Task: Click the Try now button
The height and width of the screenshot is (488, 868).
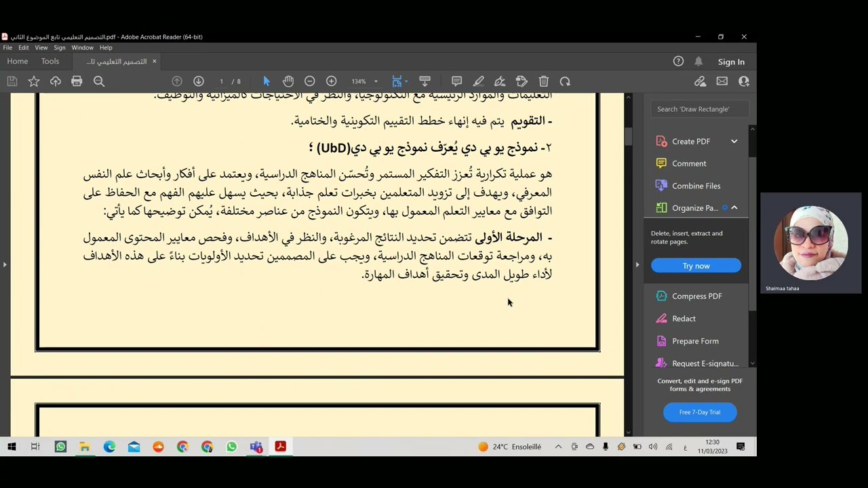Action: [x=696, y=266]
